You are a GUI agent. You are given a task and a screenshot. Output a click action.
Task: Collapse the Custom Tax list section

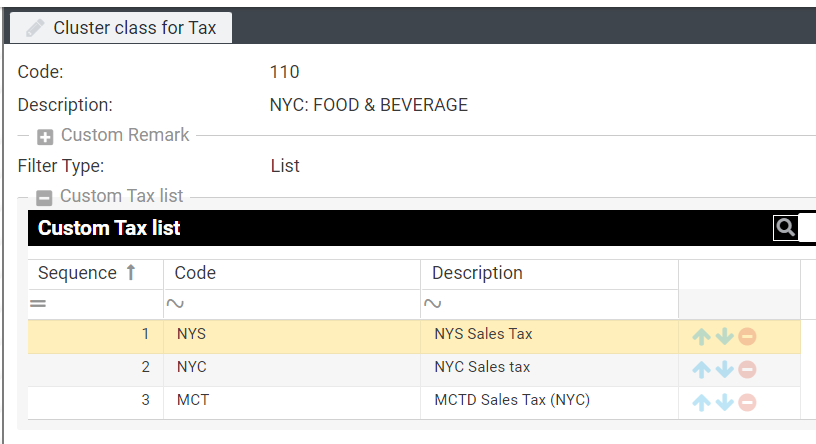click(44, 198)
